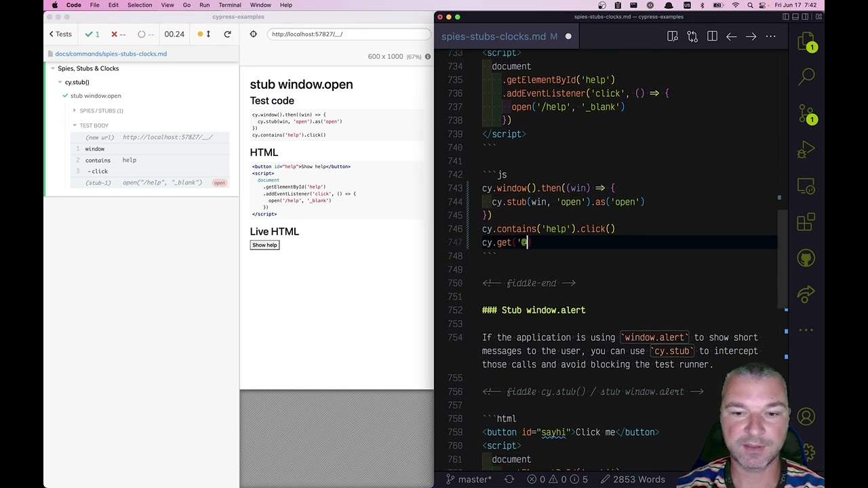Open the Help menu
This screenshot has width=868, height=488.
(286, 5)
